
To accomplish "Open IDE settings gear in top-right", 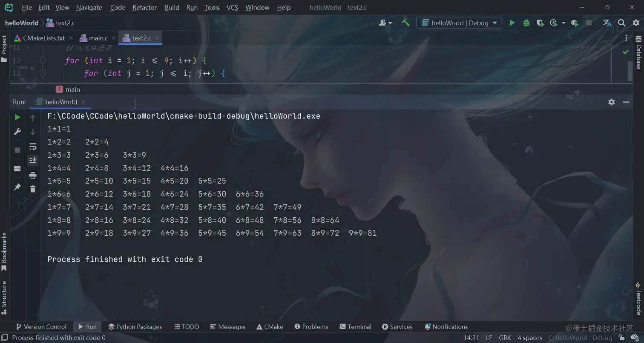I will pyautogui.click(x=635, y=23).
